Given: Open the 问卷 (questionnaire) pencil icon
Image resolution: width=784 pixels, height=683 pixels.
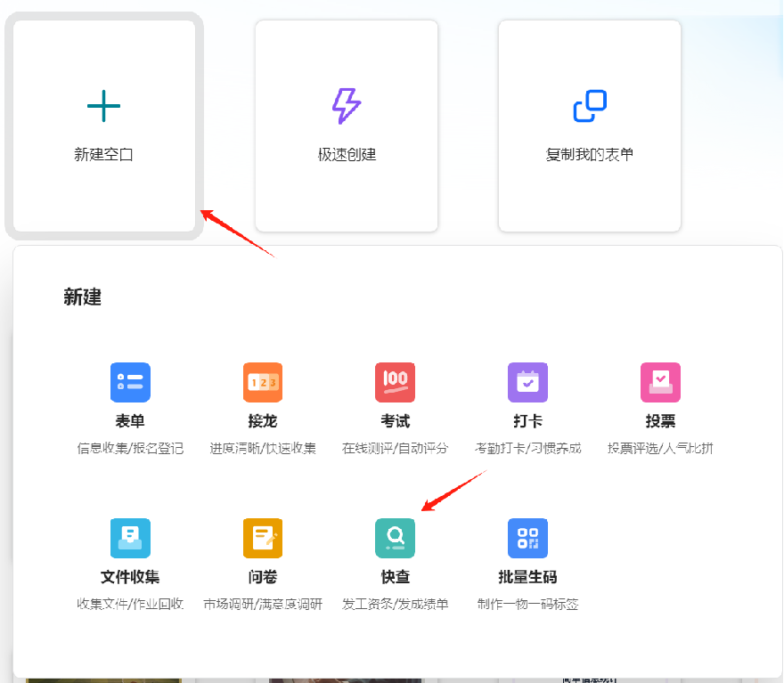Looking at the screenshot, I should pyautogui.click(x=262, y=538).
